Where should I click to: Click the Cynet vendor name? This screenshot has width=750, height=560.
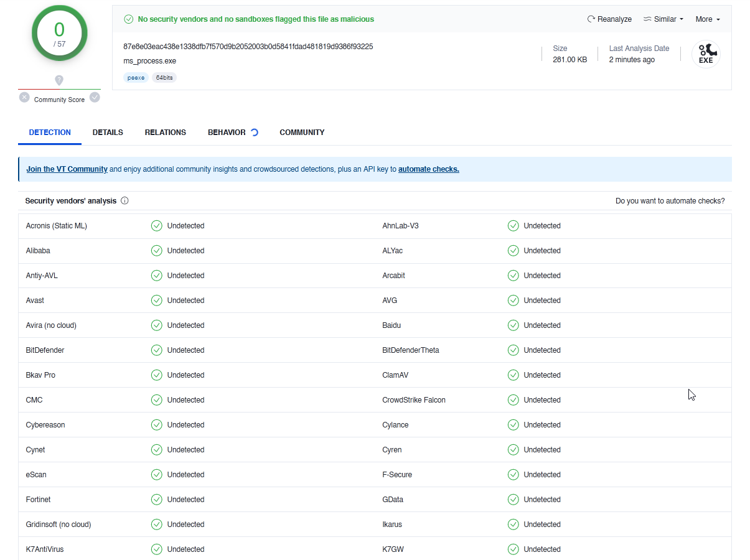click(x=35, y=450)
